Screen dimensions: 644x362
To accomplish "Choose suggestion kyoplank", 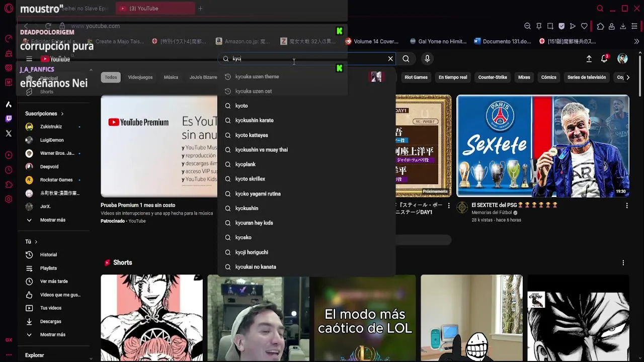I will 307,164.
